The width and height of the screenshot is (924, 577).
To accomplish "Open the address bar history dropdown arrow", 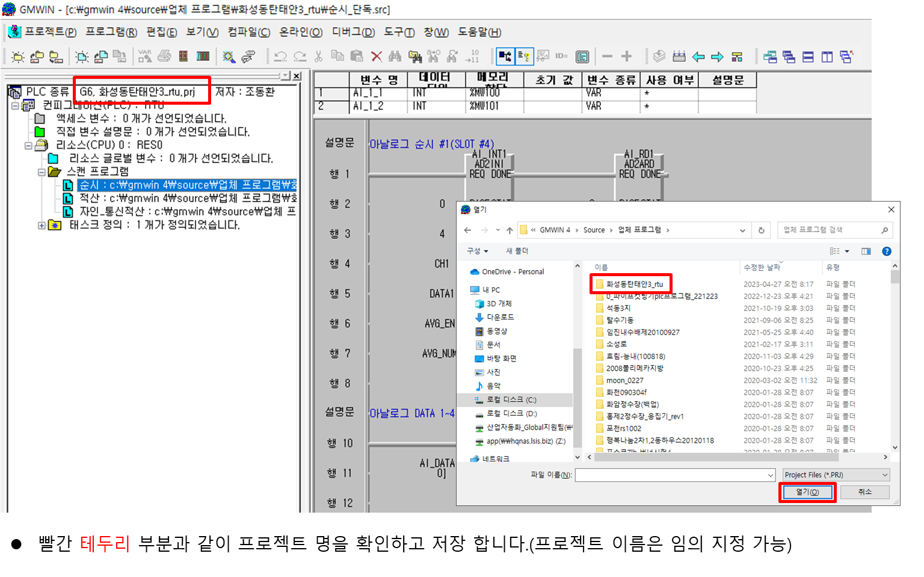I will pyautogui.click(x=742, y=230).
